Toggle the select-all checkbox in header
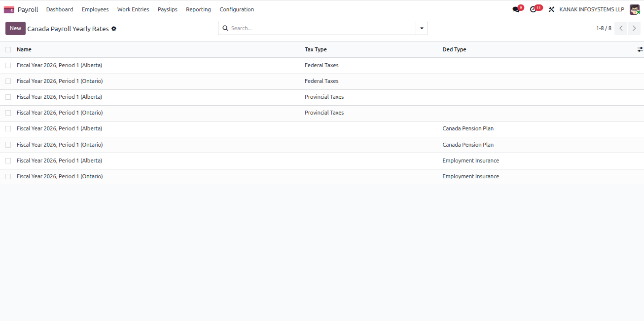Viewport: 644px width, 321px height. (x=8, y=49)
